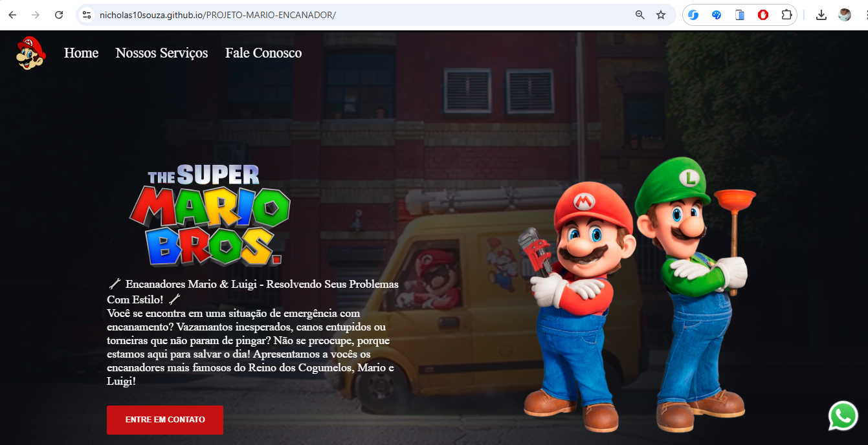Open the user profile avatar
The image size is (868, 445).
tap(845, 15)
